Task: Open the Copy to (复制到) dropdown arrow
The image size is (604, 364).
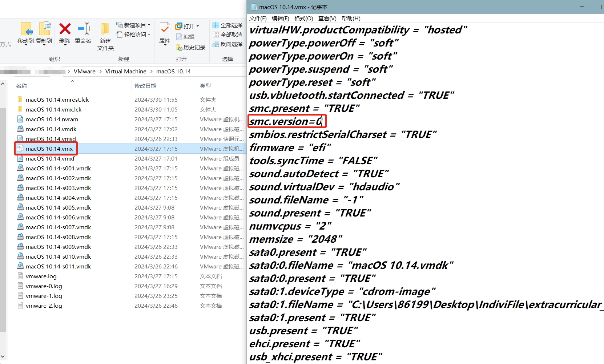Action: (x=44, y=45)
